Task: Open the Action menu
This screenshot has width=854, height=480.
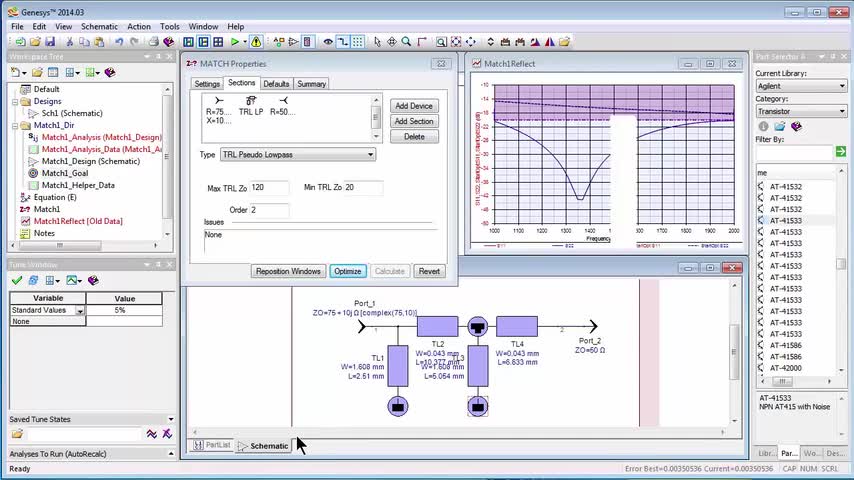Action: click(x=139, y=26)
